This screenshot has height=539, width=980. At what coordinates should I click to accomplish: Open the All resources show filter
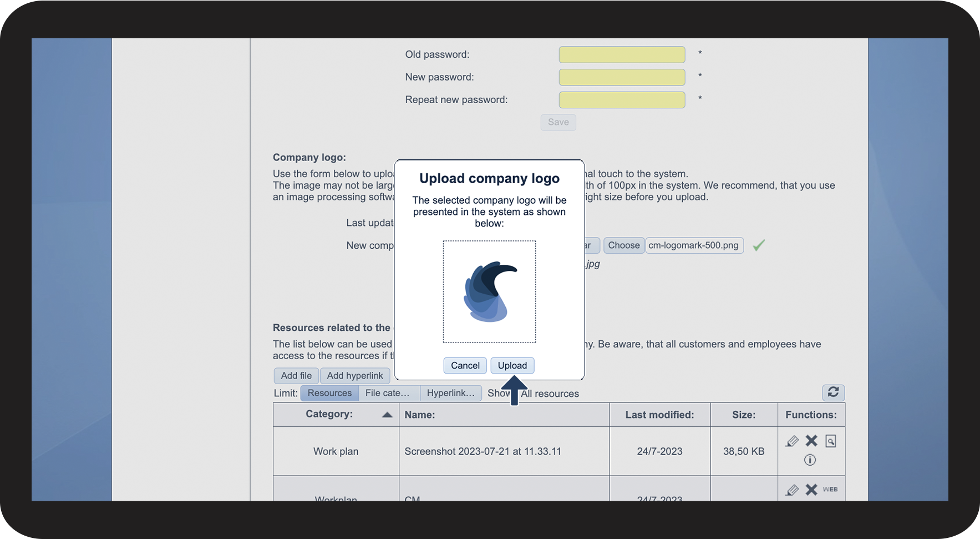click(550, 394)
